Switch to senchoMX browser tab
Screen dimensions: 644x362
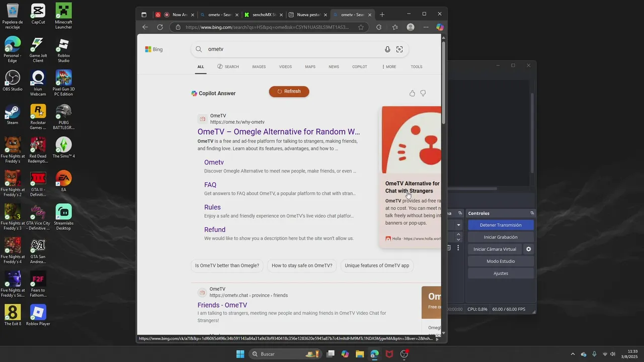[x=263, y=15]
